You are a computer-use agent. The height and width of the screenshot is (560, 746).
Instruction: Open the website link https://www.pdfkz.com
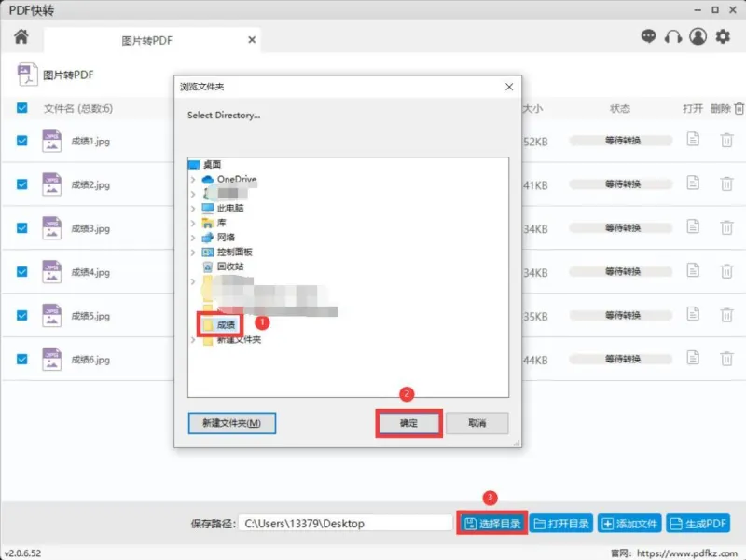point(687,553)
